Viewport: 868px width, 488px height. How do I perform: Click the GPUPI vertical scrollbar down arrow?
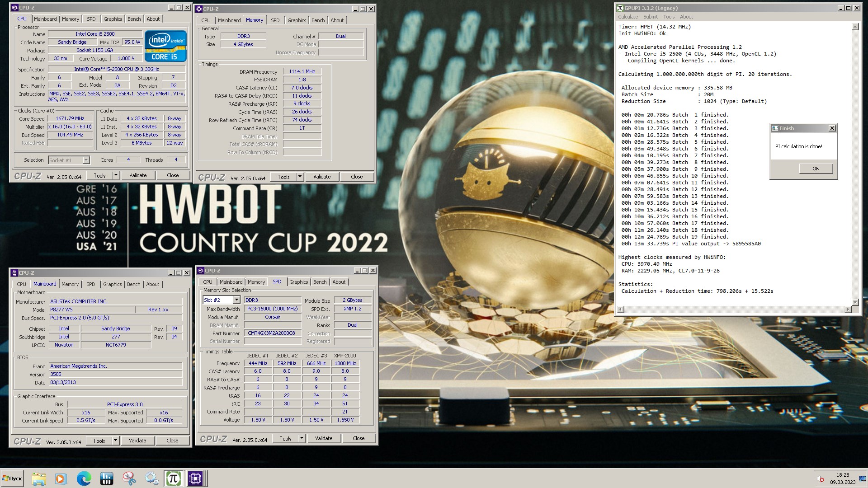tap(855, 302)
